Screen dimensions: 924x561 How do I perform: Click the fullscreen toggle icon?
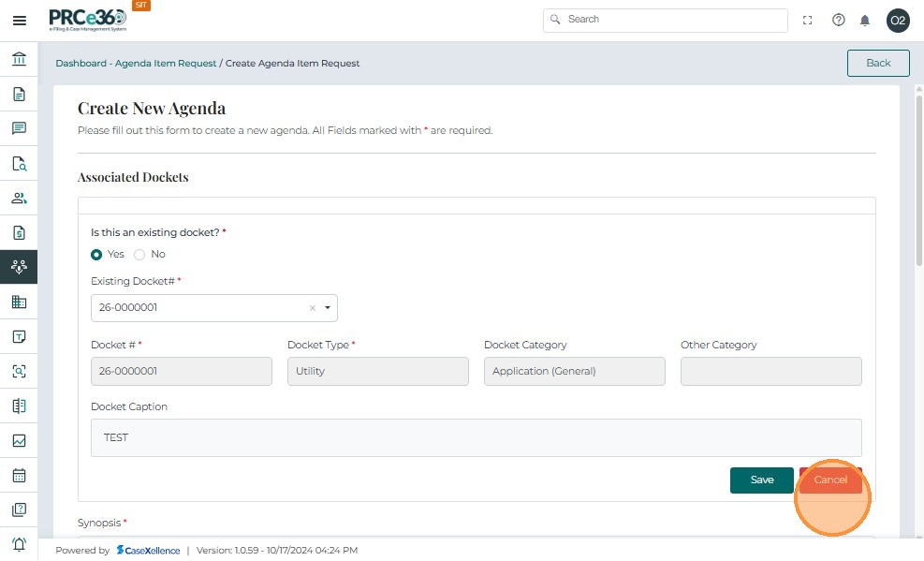click(x=808, y=21)
